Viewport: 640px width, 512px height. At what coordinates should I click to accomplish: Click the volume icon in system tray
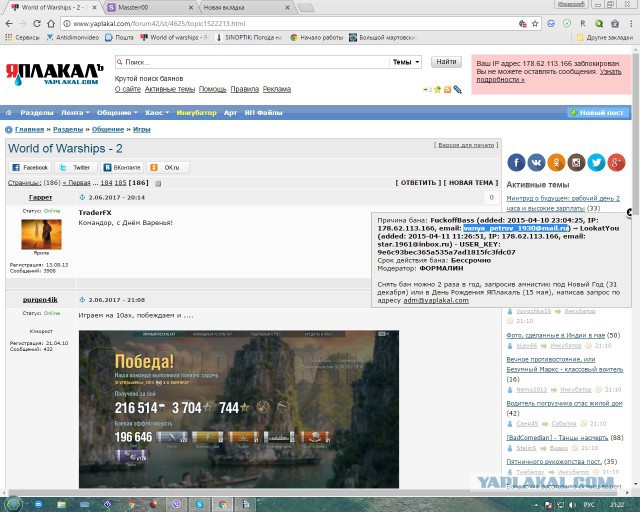[572, 505]
